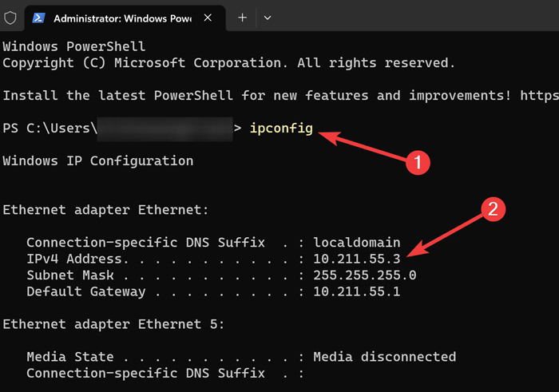Click the IPv4 address 10.211.55.3

click(357, 259)
